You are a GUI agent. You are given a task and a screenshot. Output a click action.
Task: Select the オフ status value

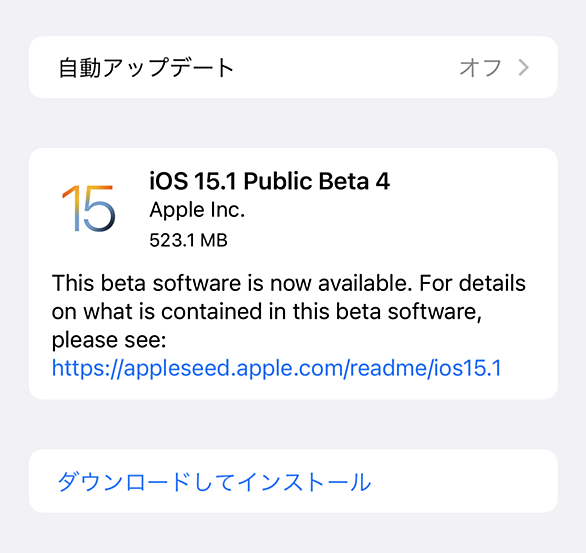480,68
